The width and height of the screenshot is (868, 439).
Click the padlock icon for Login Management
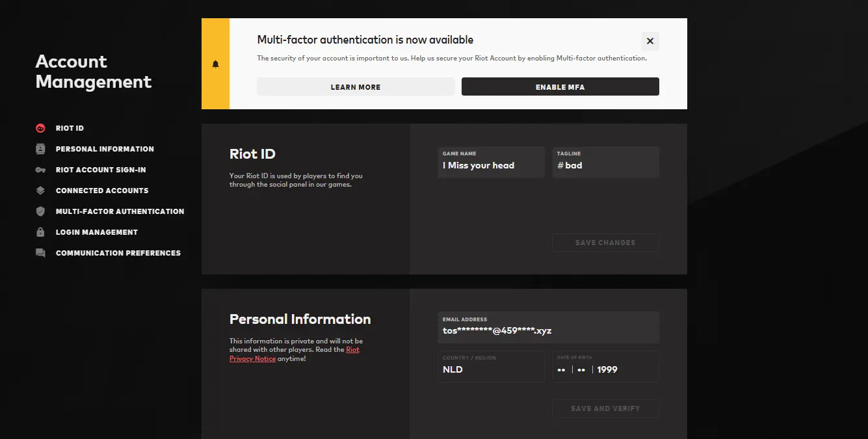pyautogui.click(x=40, y=232)
